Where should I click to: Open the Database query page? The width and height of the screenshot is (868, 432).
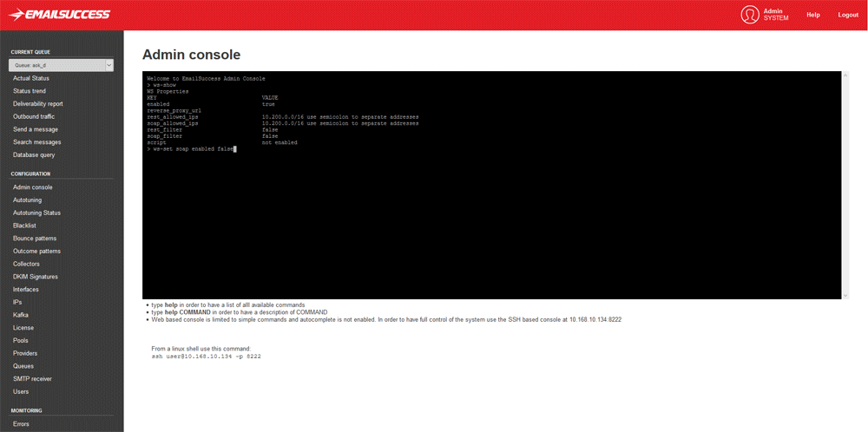pyautogui.click(x=34, y=155)
